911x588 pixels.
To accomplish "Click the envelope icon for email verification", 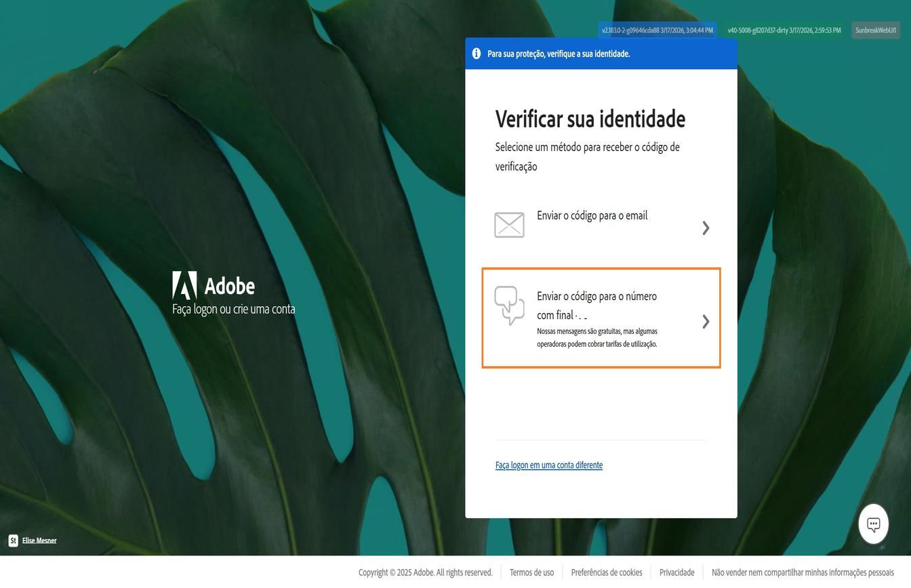I will (509, 225).
